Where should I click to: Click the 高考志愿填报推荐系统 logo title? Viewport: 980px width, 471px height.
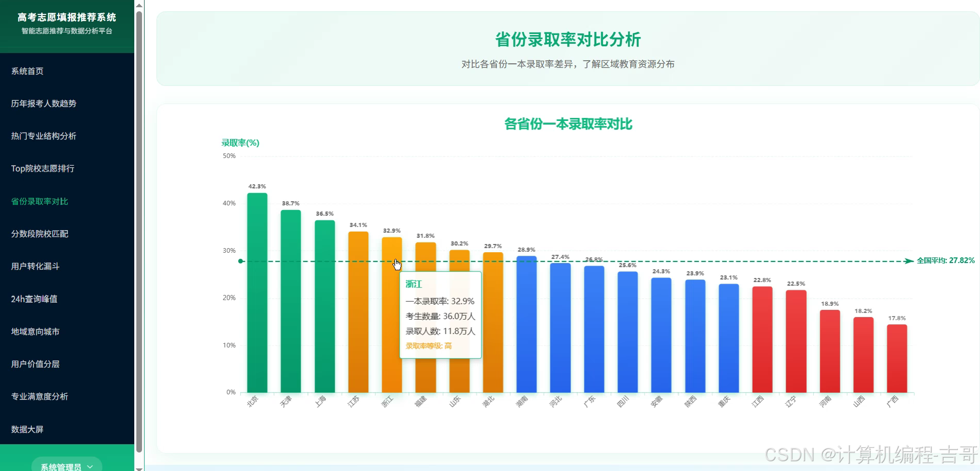(67, 17)
